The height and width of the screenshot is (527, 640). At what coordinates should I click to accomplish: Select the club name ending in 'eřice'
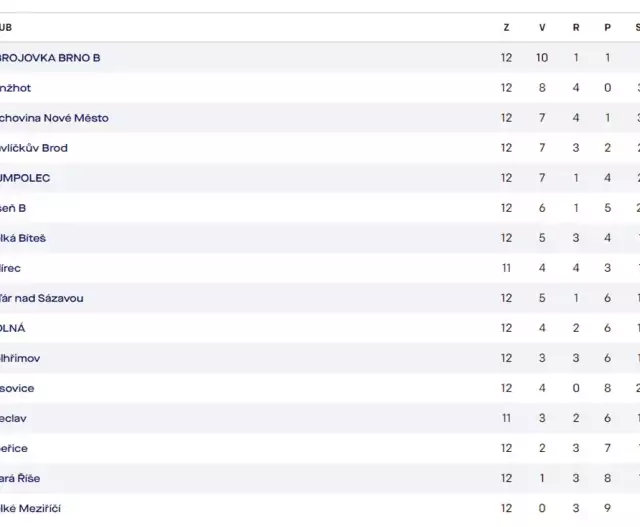point(13,448)
